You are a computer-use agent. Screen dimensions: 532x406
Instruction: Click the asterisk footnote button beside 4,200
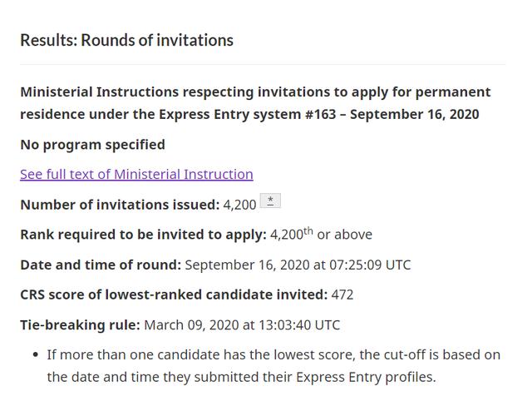pos(270,201)
